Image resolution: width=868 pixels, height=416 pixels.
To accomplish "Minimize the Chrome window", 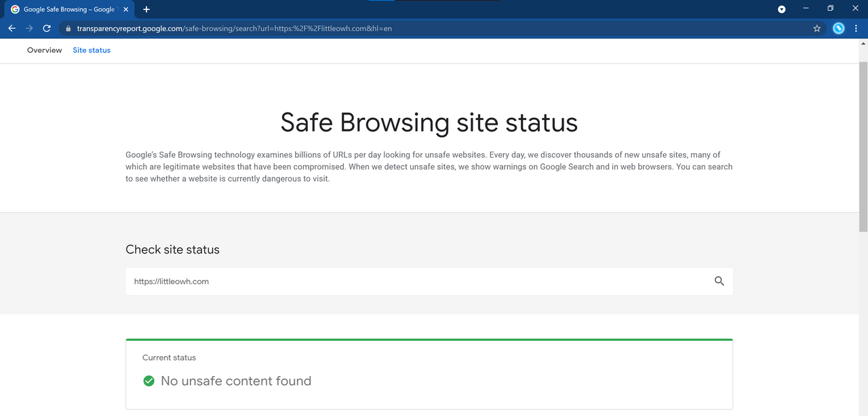I will click(806, 9).
